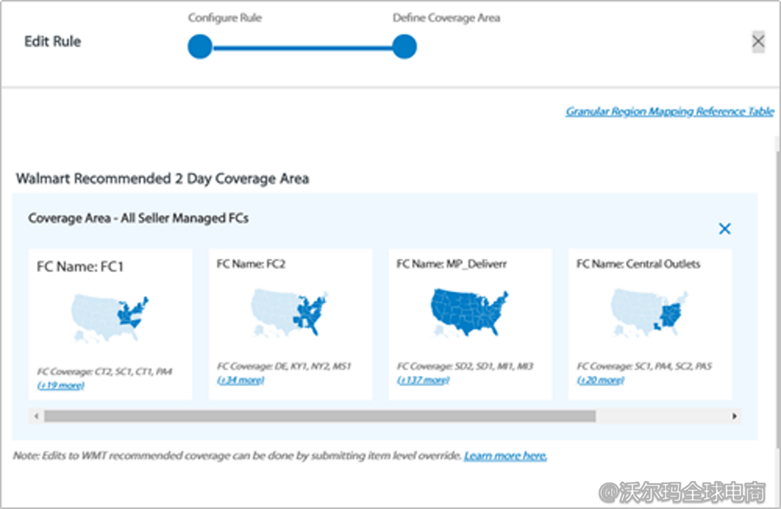
Task: Click the Configure Rule step circle
Action: 200,47
